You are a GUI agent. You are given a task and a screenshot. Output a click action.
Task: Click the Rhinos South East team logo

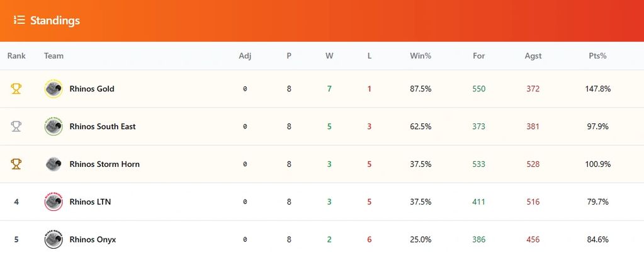tap(54, 127)
